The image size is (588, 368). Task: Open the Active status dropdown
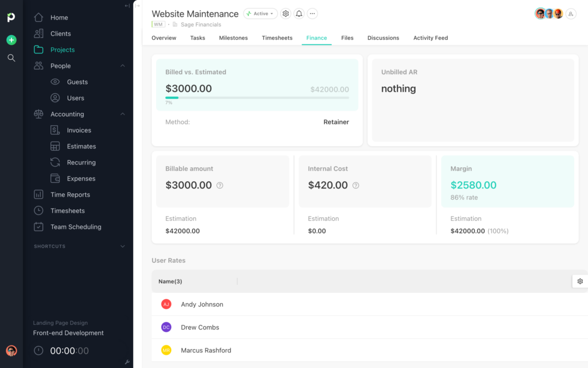click(x=260, y=13)
